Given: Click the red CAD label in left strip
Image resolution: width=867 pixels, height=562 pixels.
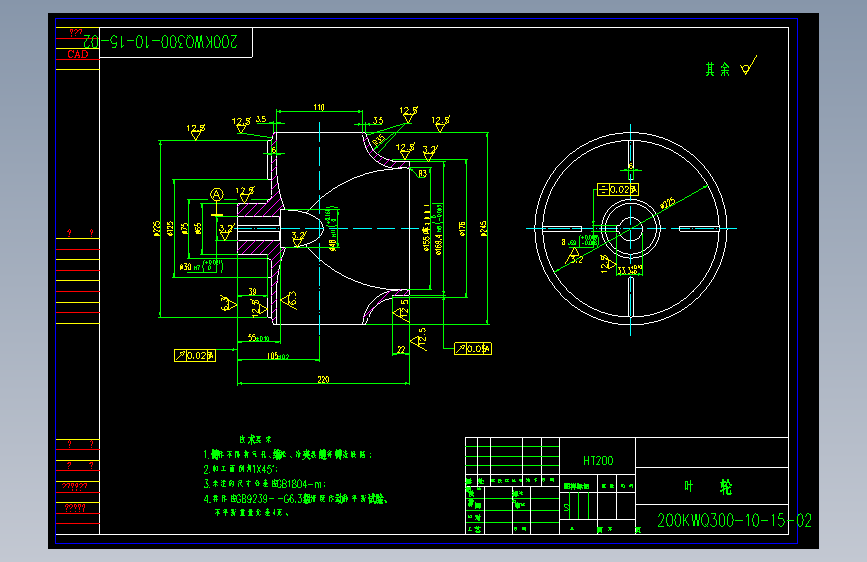Looking at the screenshot, I should tap(78, 54).
